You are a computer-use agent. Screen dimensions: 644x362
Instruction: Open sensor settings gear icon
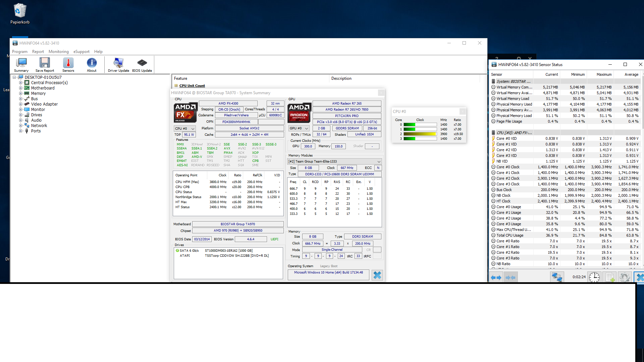pyautogui.click(x=625, y=277)
